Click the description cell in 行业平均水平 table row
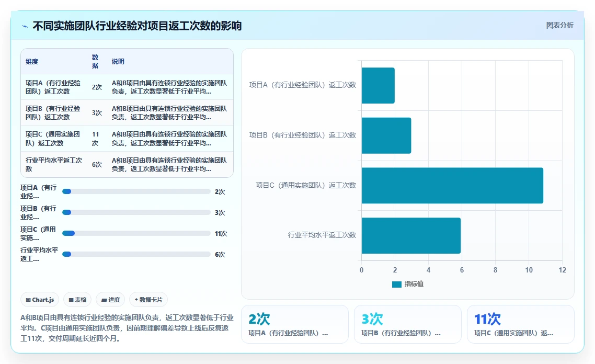 (169, 164)
